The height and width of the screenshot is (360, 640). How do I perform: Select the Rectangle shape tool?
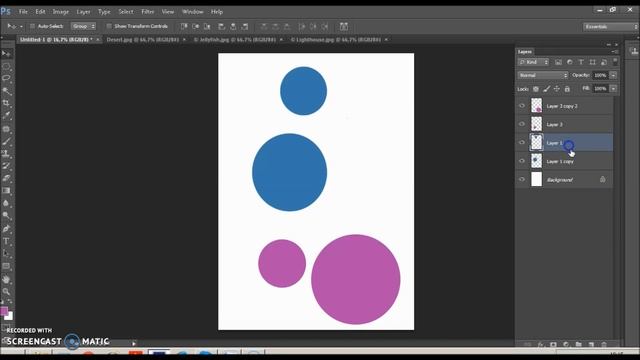pyautogui.click(x=6, y=267)
